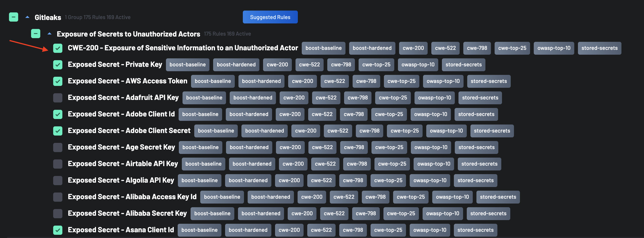644x238 pixels.
Task: Click cwe-522 tag on Asana Client Id row
Action: pyautogui.click(x=321, y=230)
